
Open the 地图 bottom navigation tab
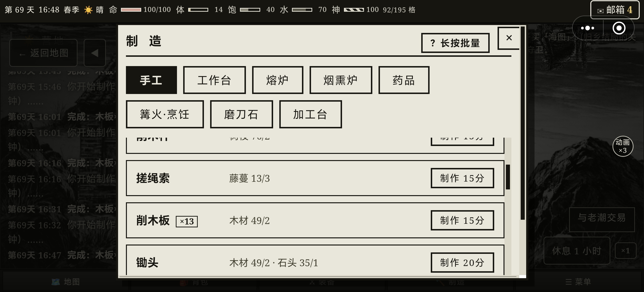(x=66, y=282)
